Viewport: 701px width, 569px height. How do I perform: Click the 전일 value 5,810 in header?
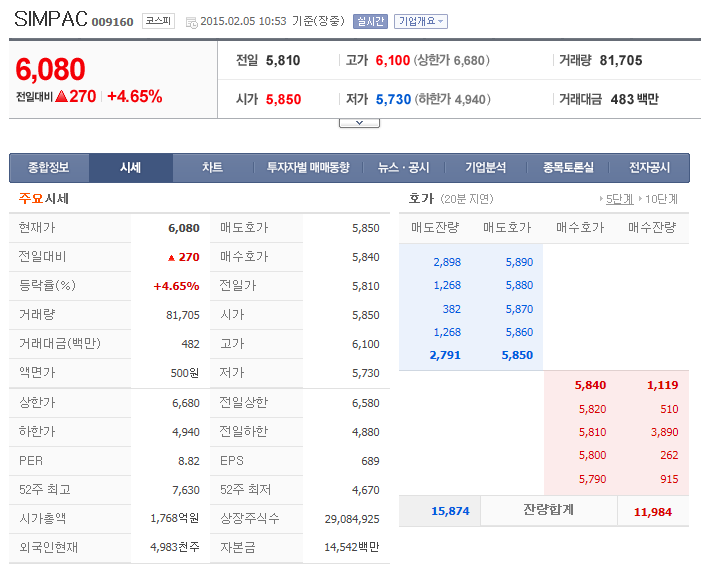(x=283, y=60)
